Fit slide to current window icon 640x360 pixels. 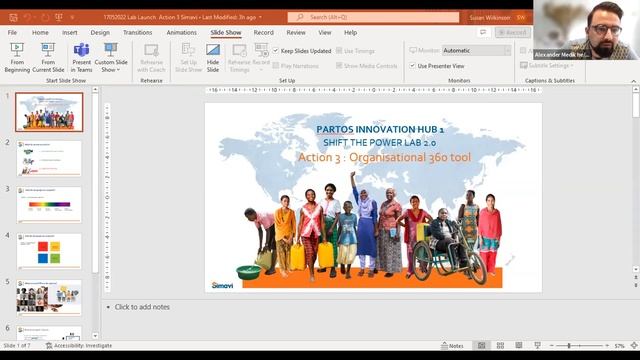(633, 346)
